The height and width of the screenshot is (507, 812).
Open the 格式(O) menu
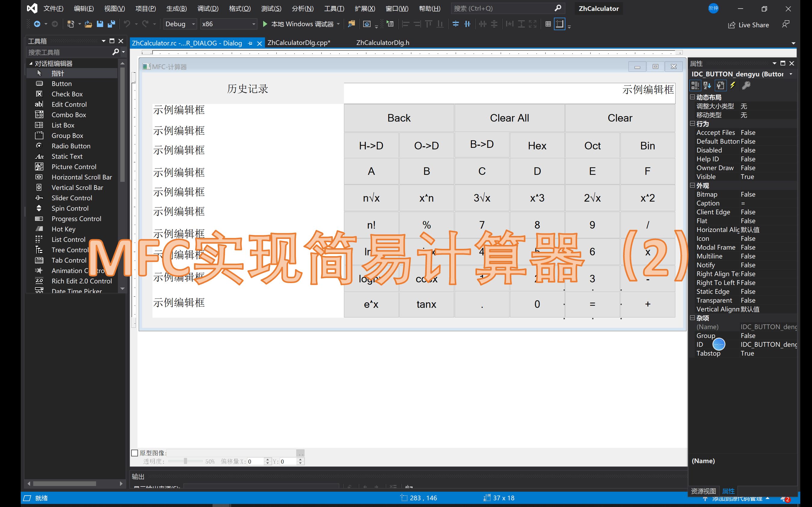click(240, 8)
